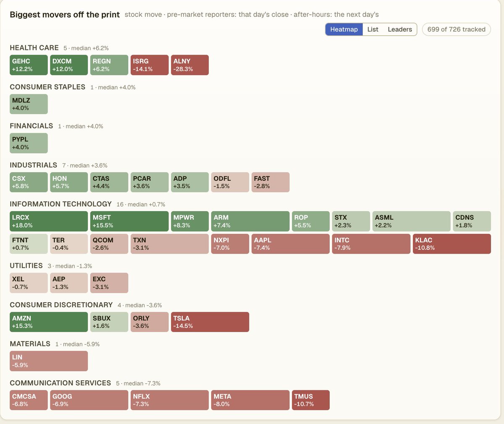Click the CMCSA -6.8% tile
The width and height of the screenshot is (504, 424).
click(x=29, y=400)
